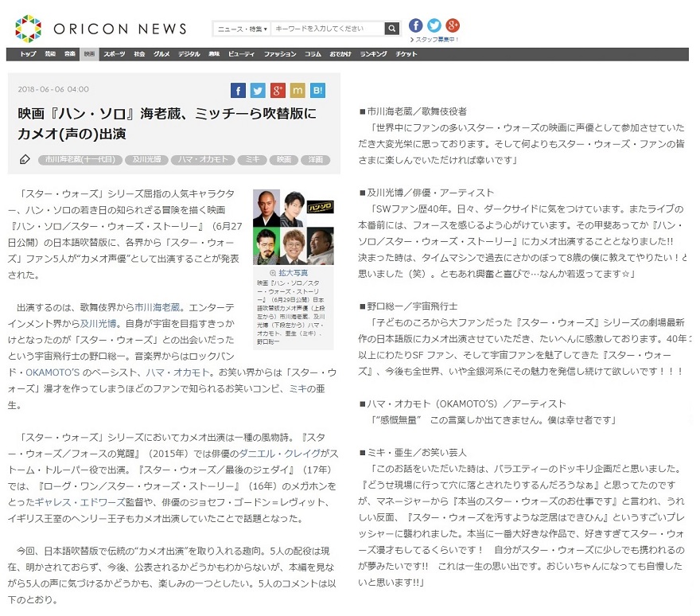Focus the keyword search input field
The width and height of the screenshot is (700, 616).
click(328, 29)
